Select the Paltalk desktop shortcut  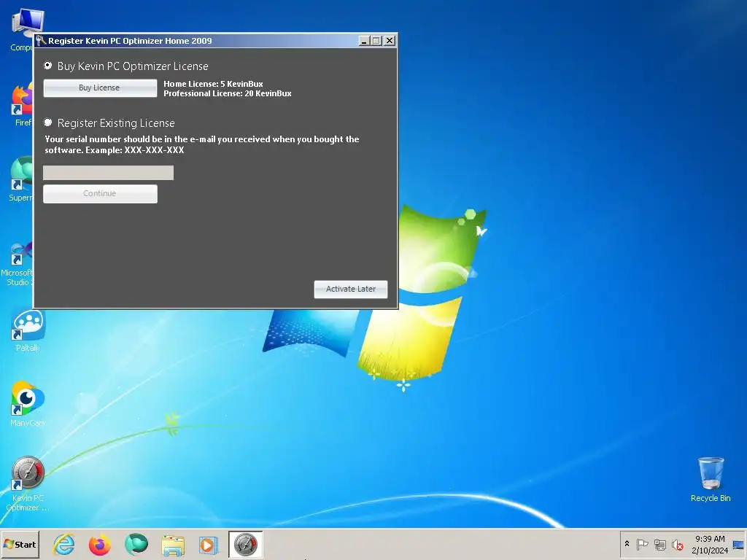point(28,330)
